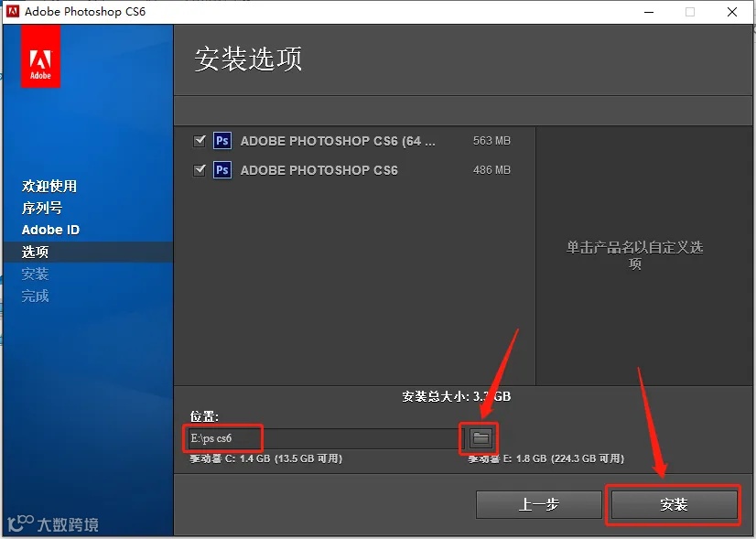Click the drive E: 1.8 GB space info
Image resolution: width=756 pixels, height=539 pixels.
tap(546, 458)
